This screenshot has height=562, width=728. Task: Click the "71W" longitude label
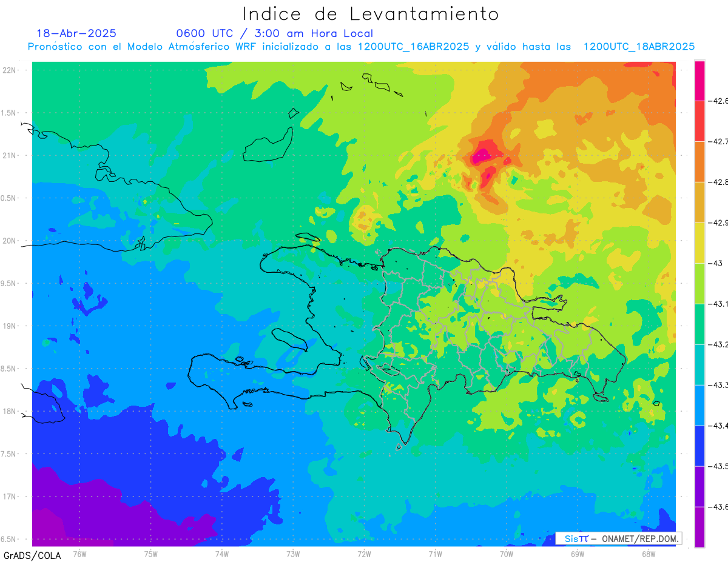(435, 553)
